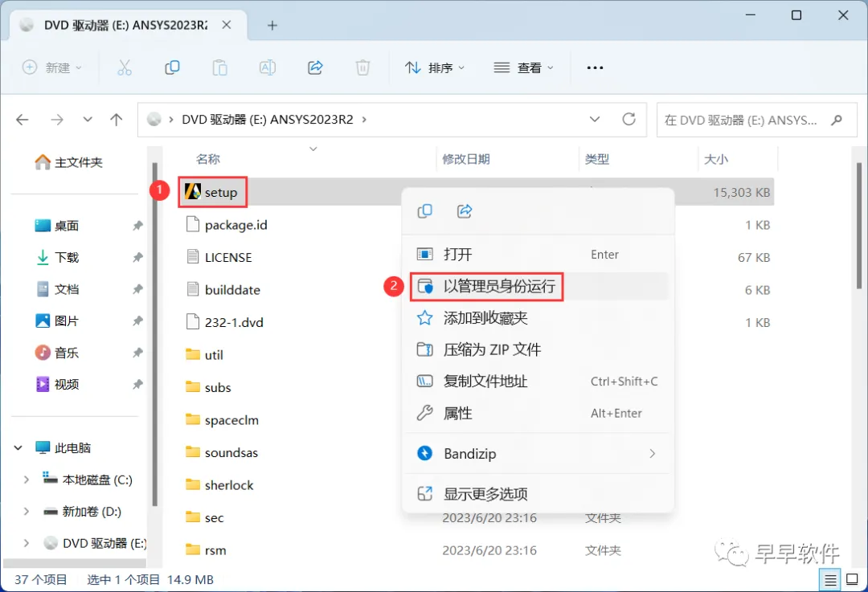The width and height of the screenshot is (868, 592).
Task: Click the Paste clipboard icon in toolbar
Action: pyautogui.click(x=219, y=67)
